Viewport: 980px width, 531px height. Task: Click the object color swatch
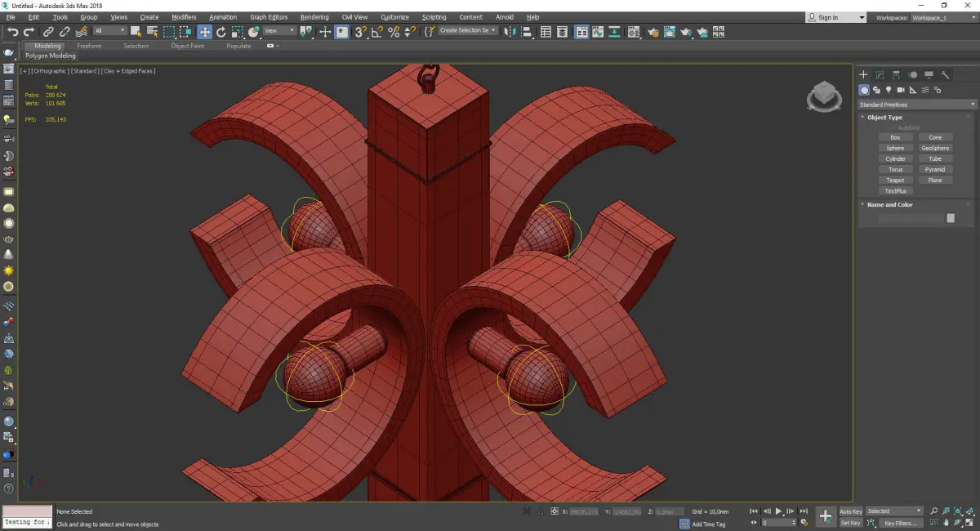click(x=951, y=218)
